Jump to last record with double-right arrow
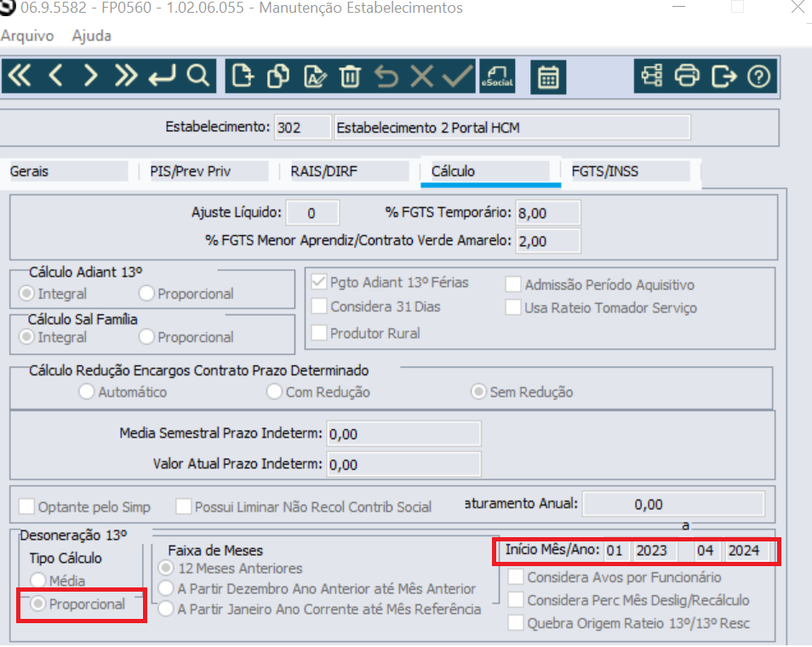Viewport: 812px width, 647px height. 126,77
